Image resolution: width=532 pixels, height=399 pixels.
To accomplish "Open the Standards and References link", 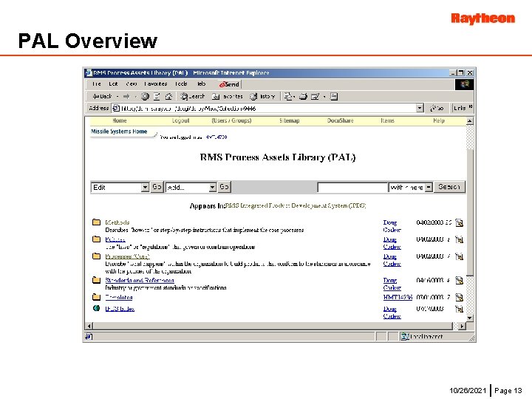I will (140, 281).
